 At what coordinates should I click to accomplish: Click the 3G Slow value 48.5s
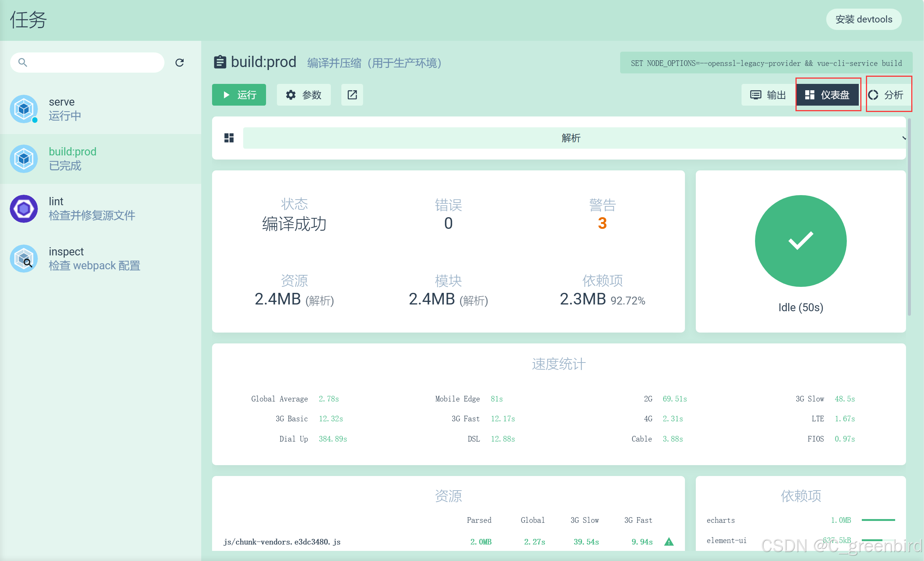[845, 399]
